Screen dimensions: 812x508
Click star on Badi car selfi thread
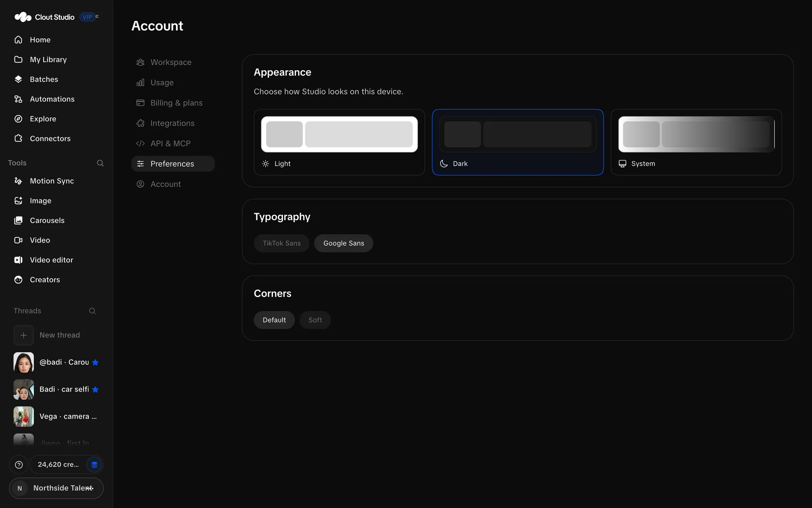click(95, 389)
